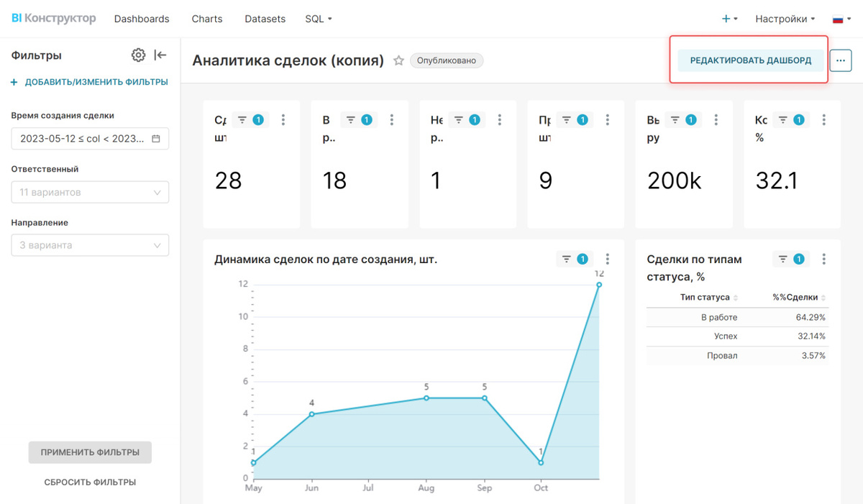Open the Настройки dropdown menu

(x=785, y=19)
